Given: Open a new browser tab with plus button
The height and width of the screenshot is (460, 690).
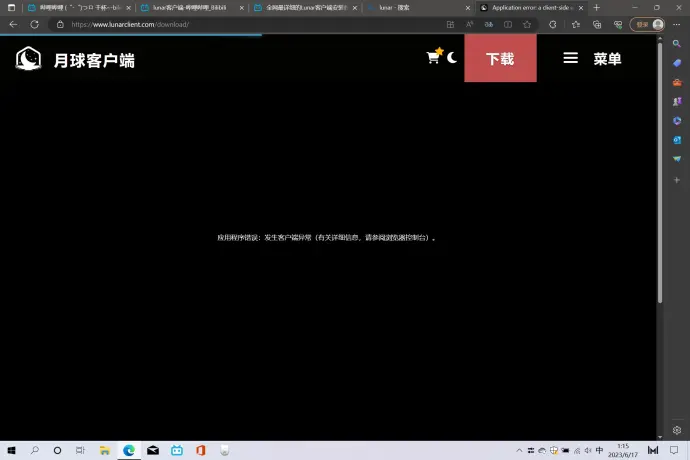Looking at the screenshot, I should 597,7.
